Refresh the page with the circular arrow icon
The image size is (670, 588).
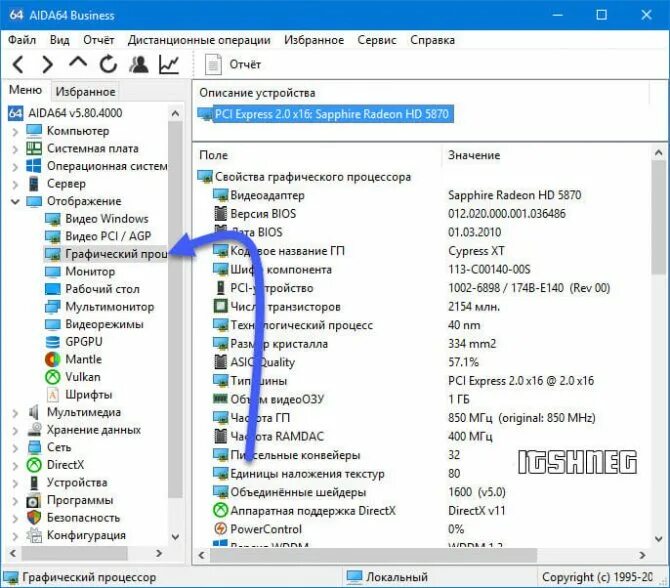coord(109,65)
